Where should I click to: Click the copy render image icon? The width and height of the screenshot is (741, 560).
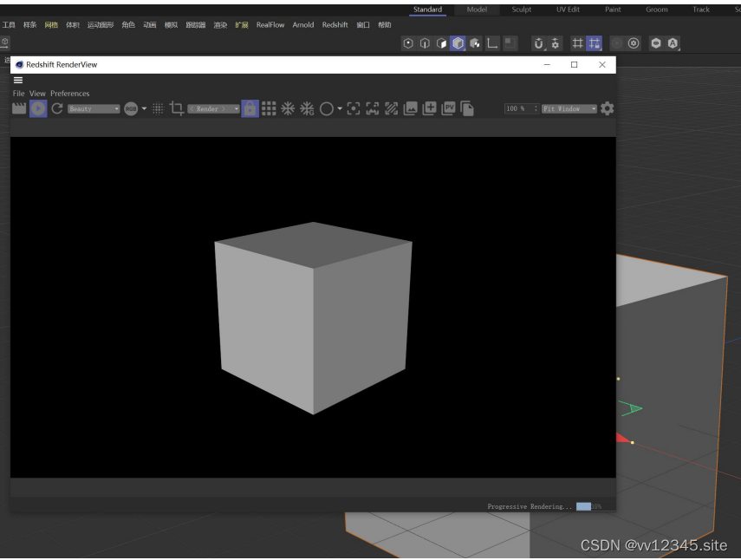coord(466,108)
